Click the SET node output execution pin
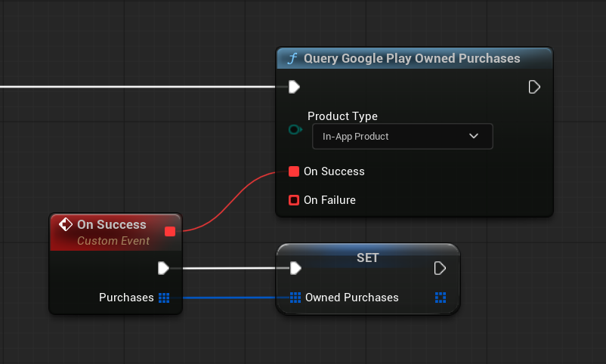This screenshot has width=606, height=364. 440,268
